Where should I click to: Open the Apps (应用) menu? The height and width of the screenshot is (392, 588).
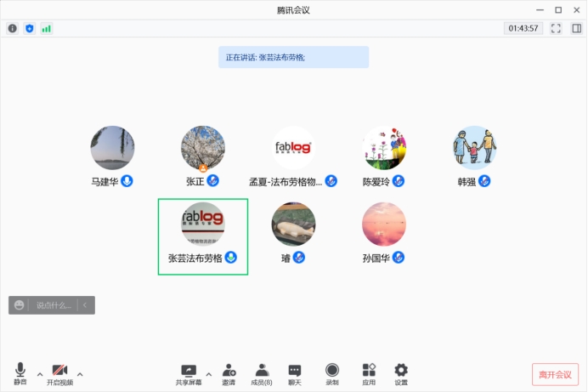(369, 373)
